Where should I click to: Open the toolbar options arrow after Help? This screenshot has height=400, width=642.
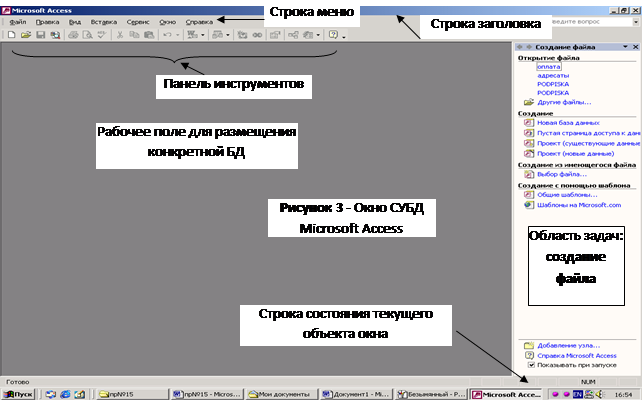[344, 37]
